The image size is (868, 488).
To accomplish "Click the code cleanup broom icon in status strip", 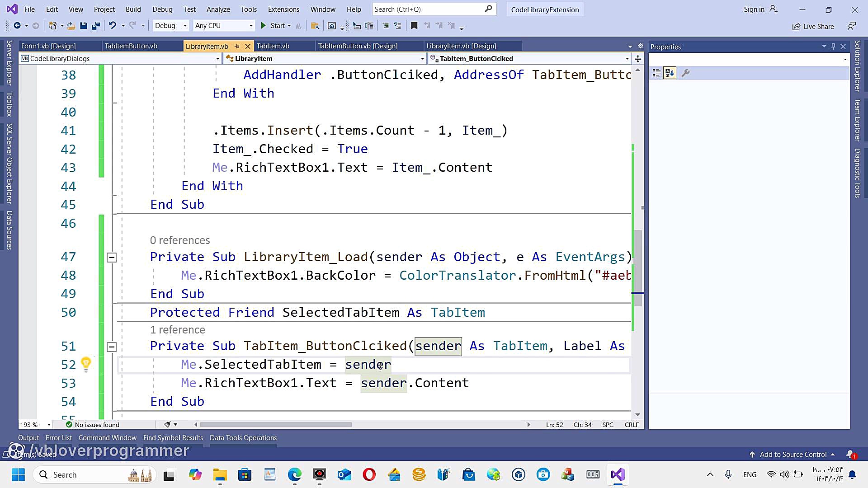I will 168,424.
